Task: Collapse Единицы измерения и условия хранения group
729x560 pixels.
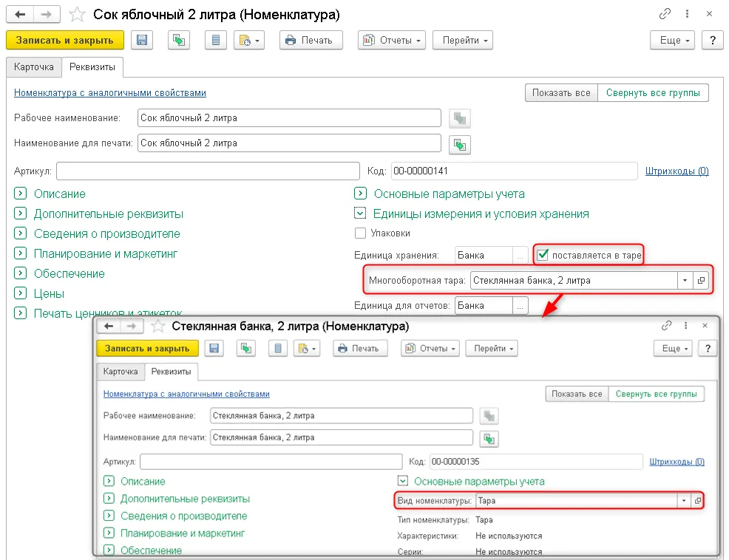Action: [360, 214]
